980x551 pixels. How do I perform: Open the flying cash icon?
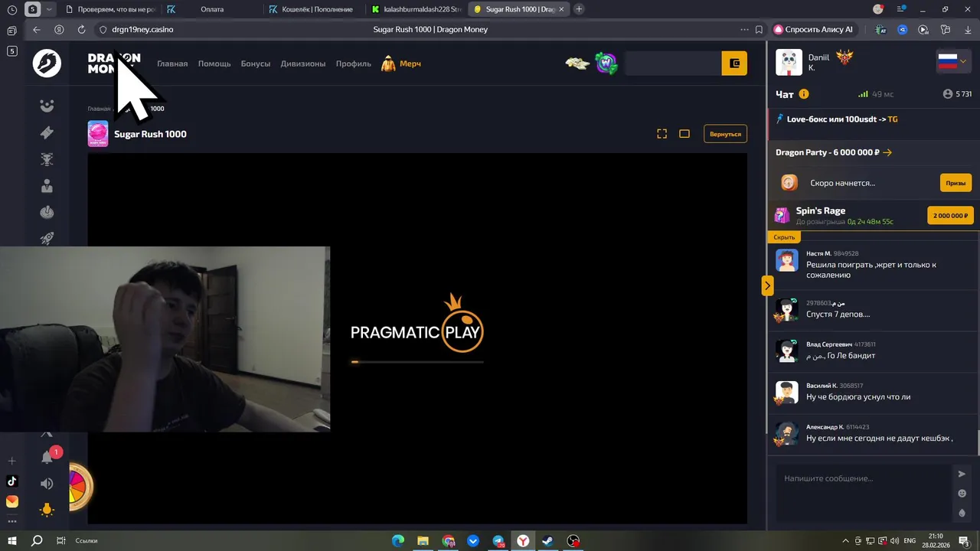click(x=577, y=64)
